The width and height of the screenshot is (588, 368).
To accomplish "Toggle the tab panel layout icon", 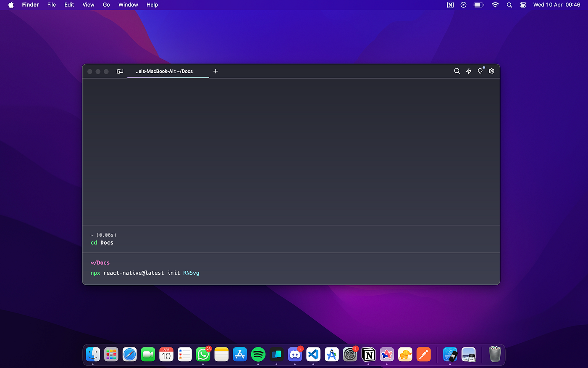I will [120, 71].
